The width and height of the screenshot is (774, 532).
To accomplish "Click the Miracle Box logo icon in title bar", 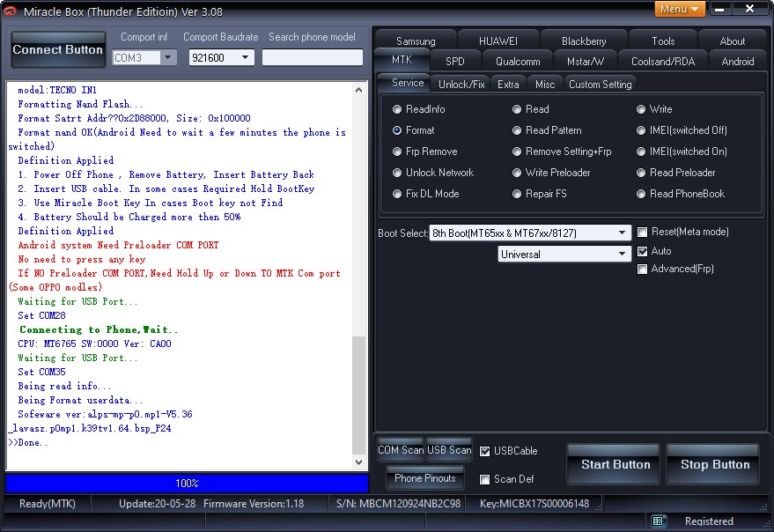I will point(10,11).
